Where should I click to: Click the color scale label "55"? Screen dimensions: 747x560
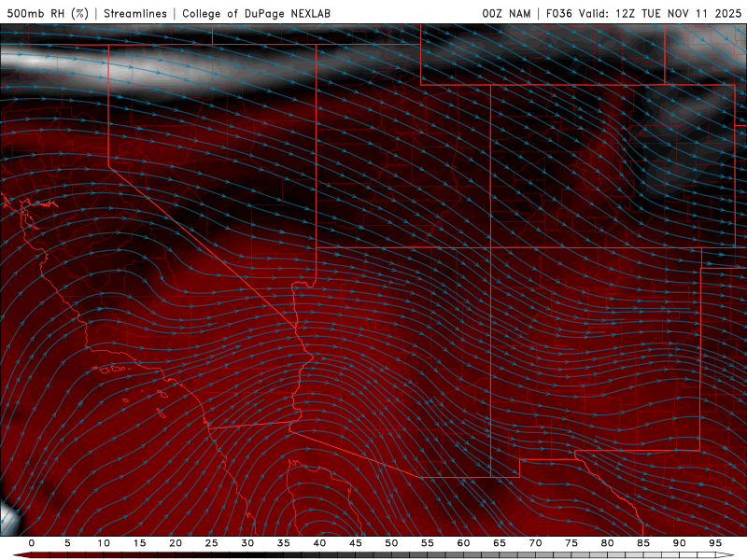(428, 543)
